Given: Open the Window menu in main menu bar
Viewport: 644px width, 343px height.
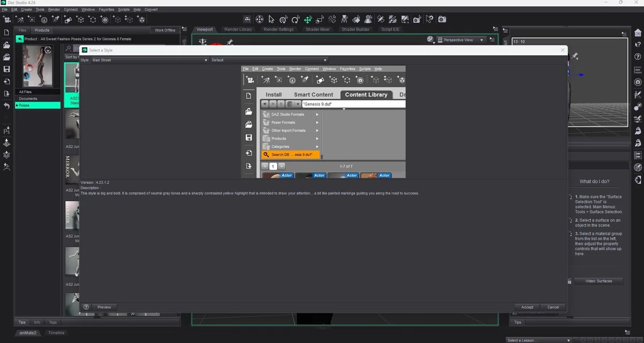Looking at the screenshot, I should [x=88, y=9].
